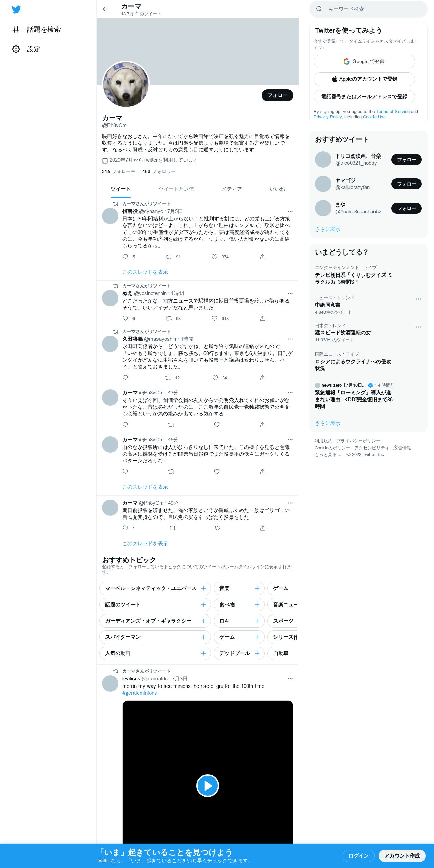Show thread under カーマ 45分 tweet
The height and width of the screenshot is (868, 434).
point(145,487)
